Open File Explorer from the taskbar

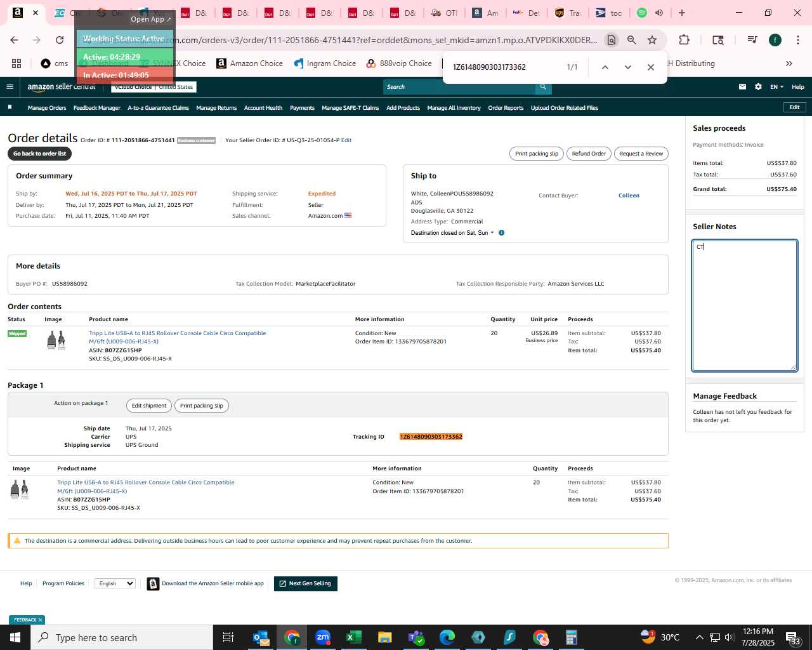pos(385,637)
